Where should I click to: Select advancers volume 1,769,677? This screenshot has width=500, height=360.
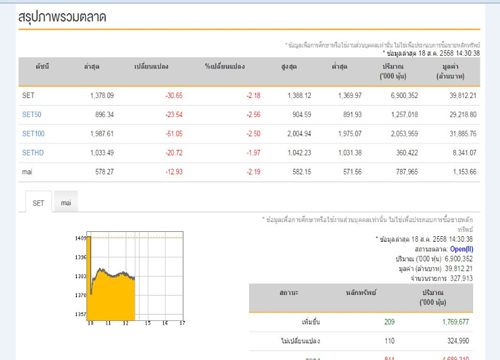click(x=456, y=322)
